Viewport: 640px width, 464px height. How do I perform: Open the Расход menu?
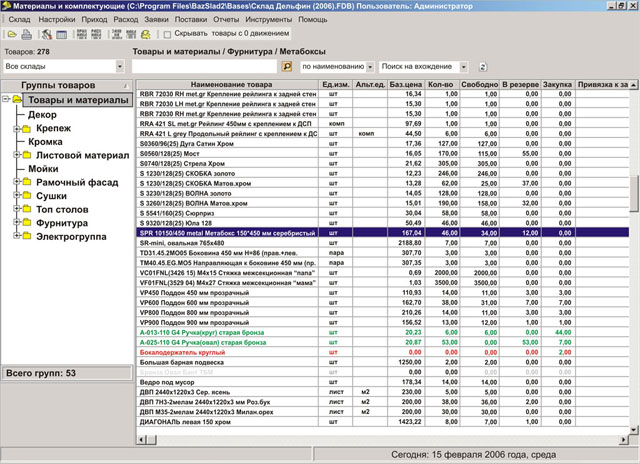click(126, 19)
